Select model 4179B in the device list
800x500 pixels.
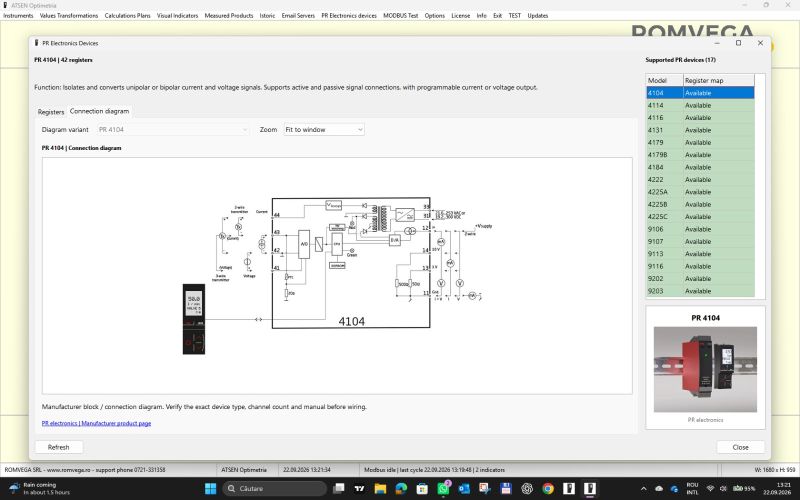click(x=700, y=155)
